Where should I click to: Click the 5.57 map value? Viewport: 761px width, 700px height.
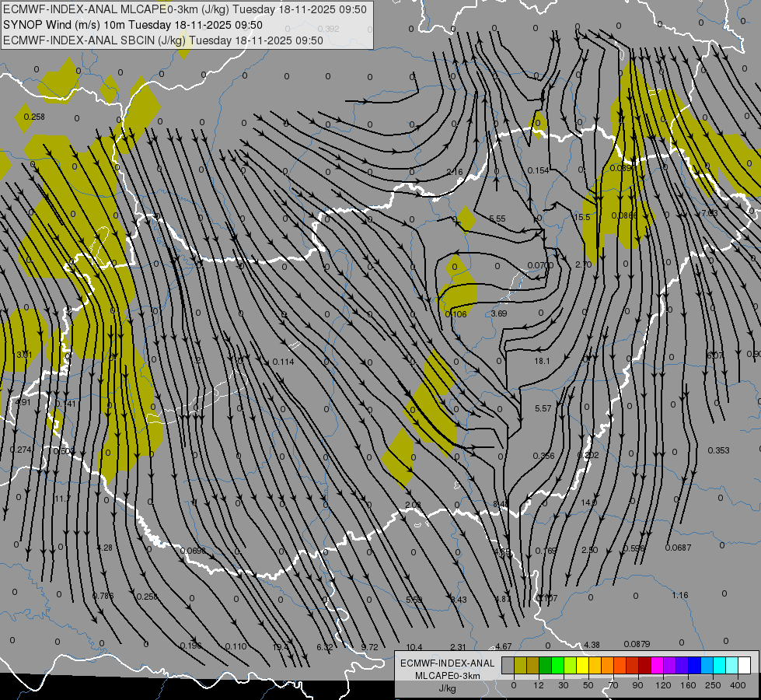pyautogui.click(x=543, y=408)
